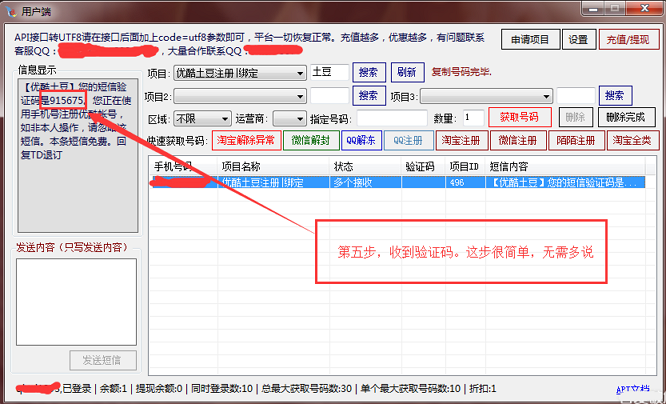The height and width of the screenshot is (404, 666).
Task: Click 陌陌注册 quick button
Action: click(576, 141)
